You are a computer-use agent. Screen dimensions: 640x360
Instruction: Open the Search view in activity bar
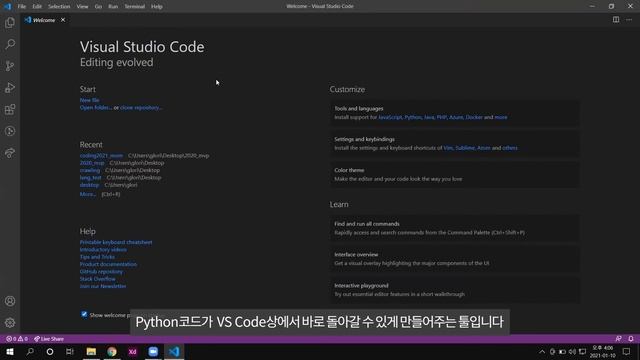pos(10,44)
